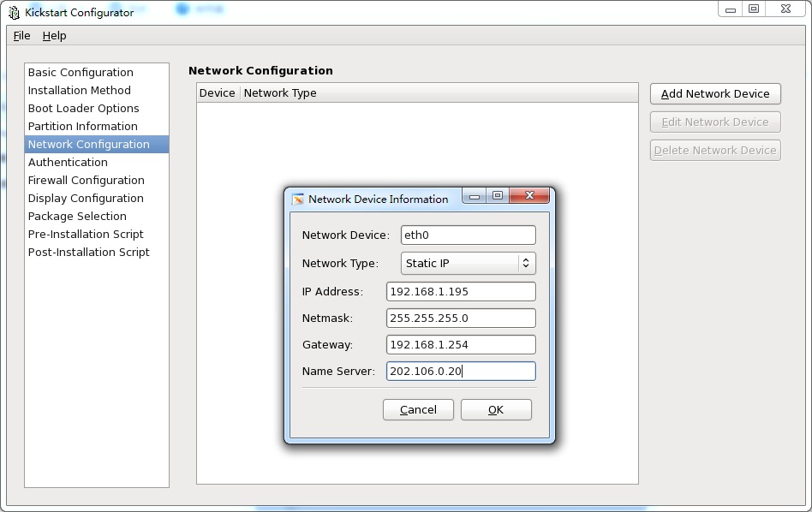The image size is (812, 512).
Task: Maximize the Network Device Information dialog
Action: click(498, 195)
